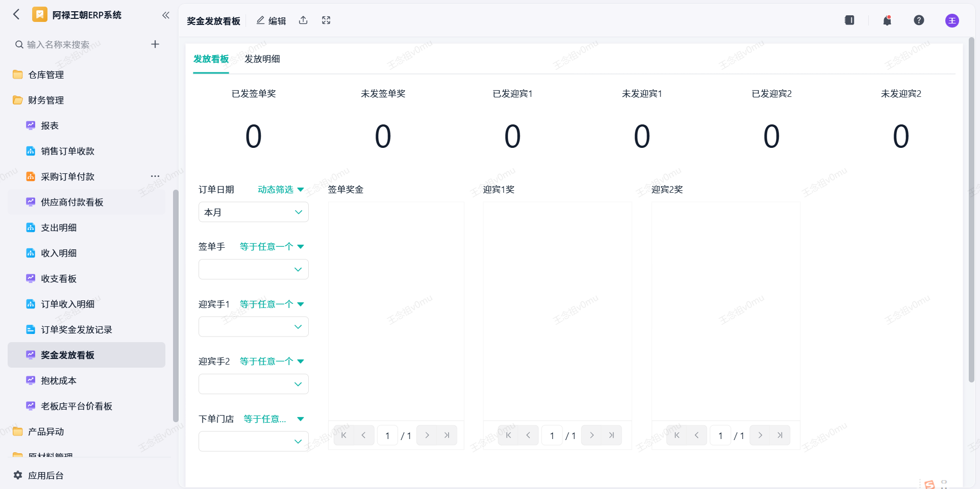Click the main content vertical scrollbar
The height and width of the screenshot is (489, 980).
click(971, 209)
